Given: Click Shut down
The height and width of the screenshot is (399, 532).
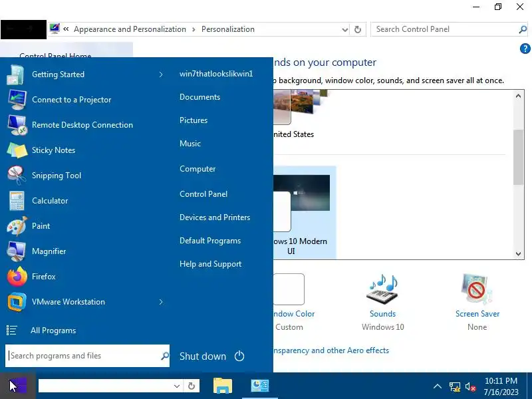Looking at the screenshot, I should pos(203,356).
